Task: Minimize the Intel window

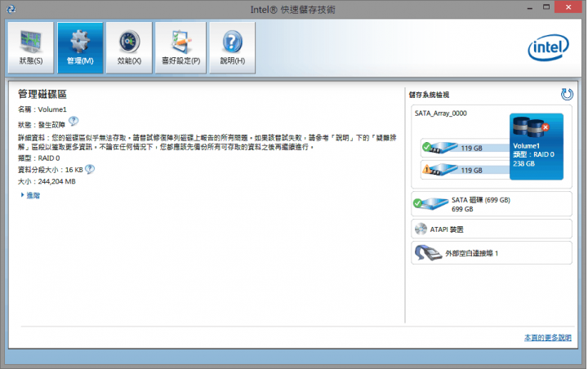Action: [x=529, y=7]
